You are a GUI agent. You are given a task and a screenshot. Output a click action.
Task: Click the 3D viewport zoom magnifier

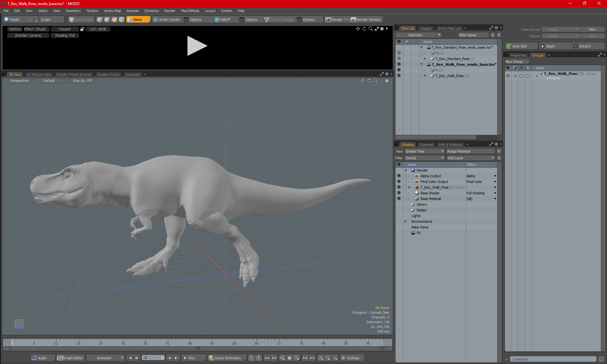pyautogui.click(x=376, y=81)
